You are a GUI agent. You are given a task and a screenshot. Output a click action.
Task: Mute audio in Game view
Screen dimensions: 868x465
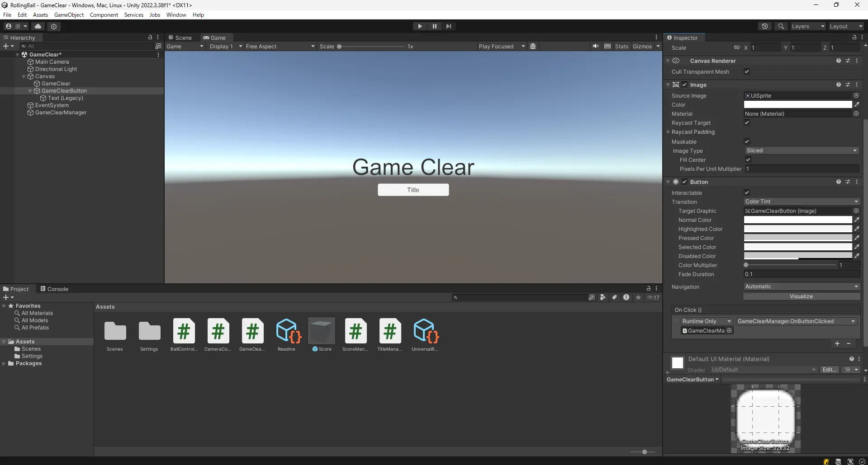click(x=596, y=46)
